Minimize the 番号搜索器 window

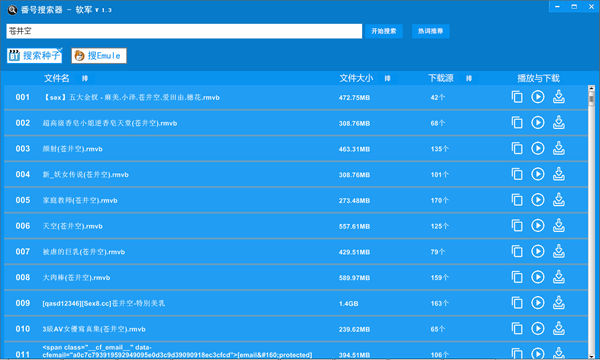pyautogui.click(x=557, y=7)
